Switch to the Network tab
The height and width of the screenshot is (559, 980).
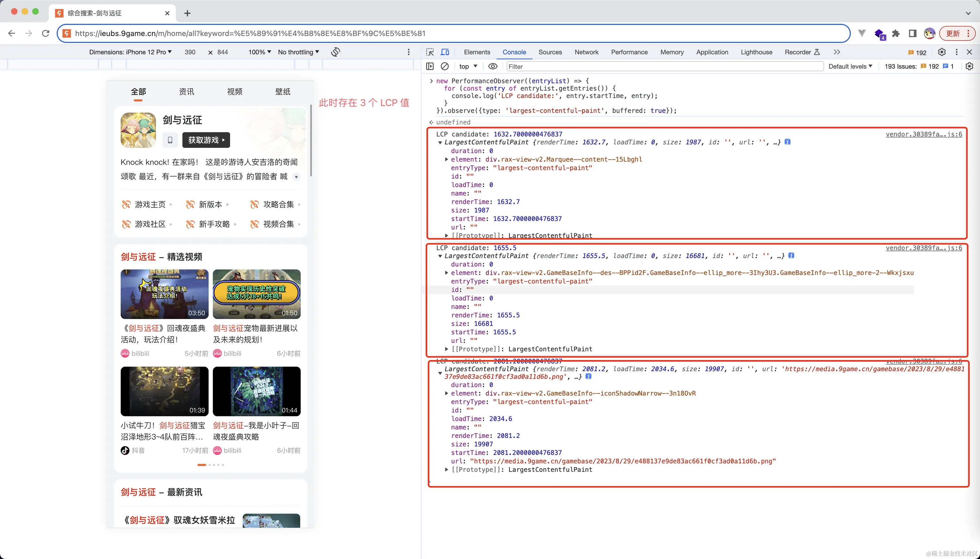[586, 52]
